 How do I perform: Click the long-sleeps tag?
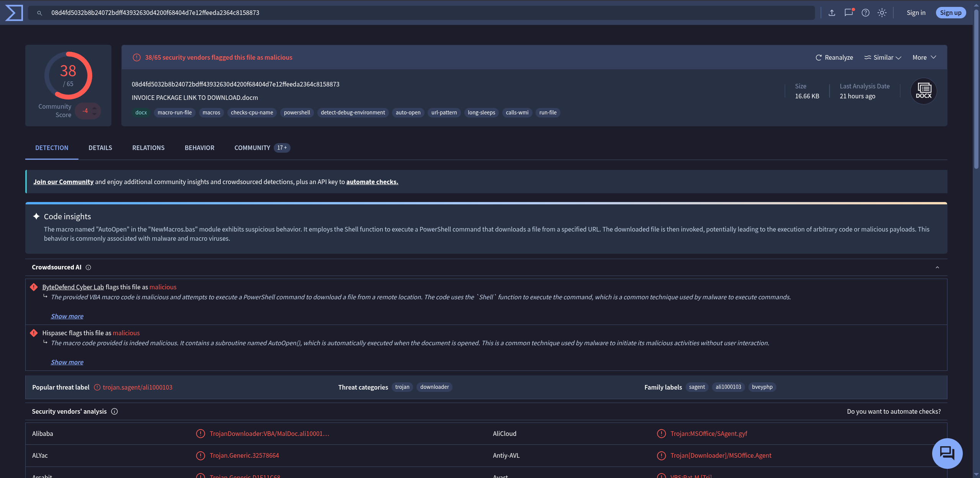482,113
